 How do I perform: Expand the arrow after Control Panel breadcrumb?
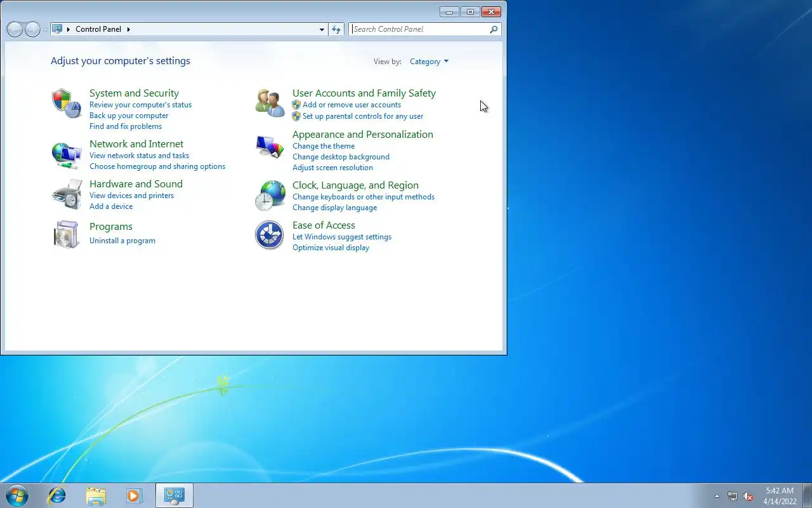coord(128,29)
